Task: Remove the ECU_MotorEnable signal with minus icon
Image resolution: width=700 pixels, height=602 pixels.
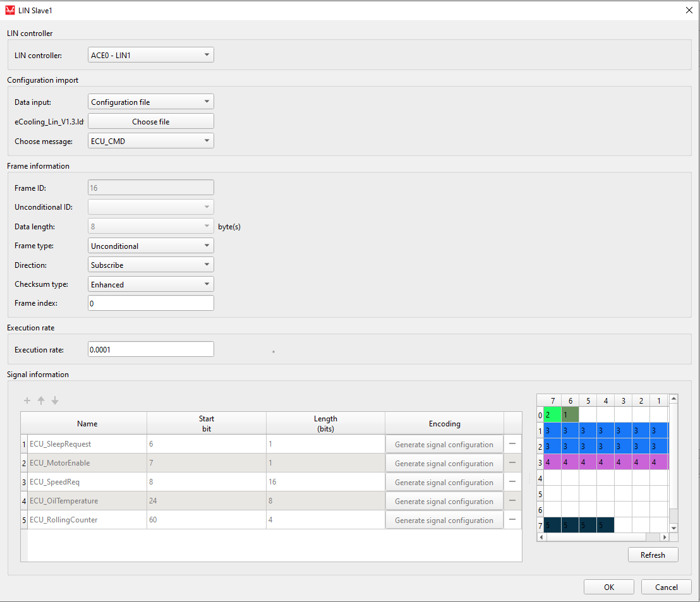Action: pyautogui.click(x=512, y=463)
